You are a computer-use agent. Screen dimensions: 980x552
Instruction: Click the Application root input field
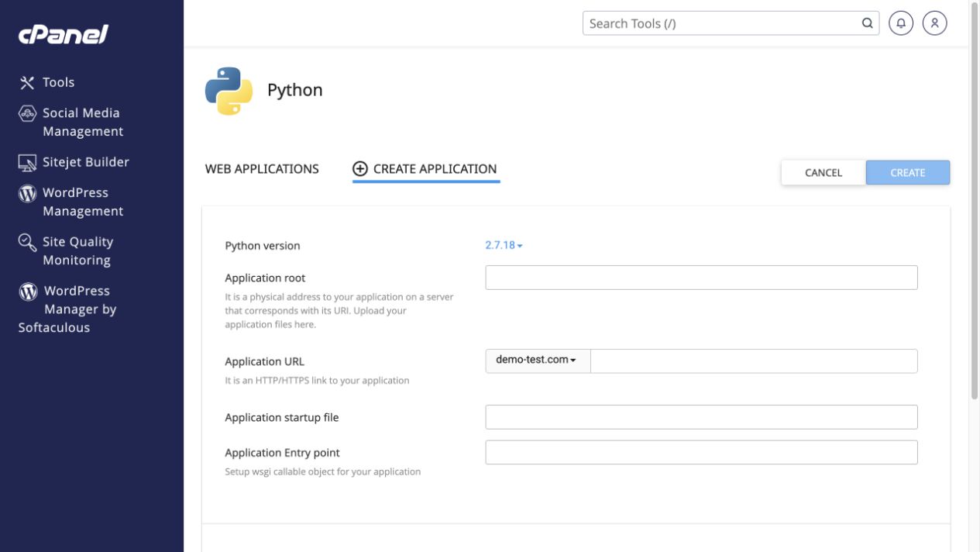click(x=701, y=278)
